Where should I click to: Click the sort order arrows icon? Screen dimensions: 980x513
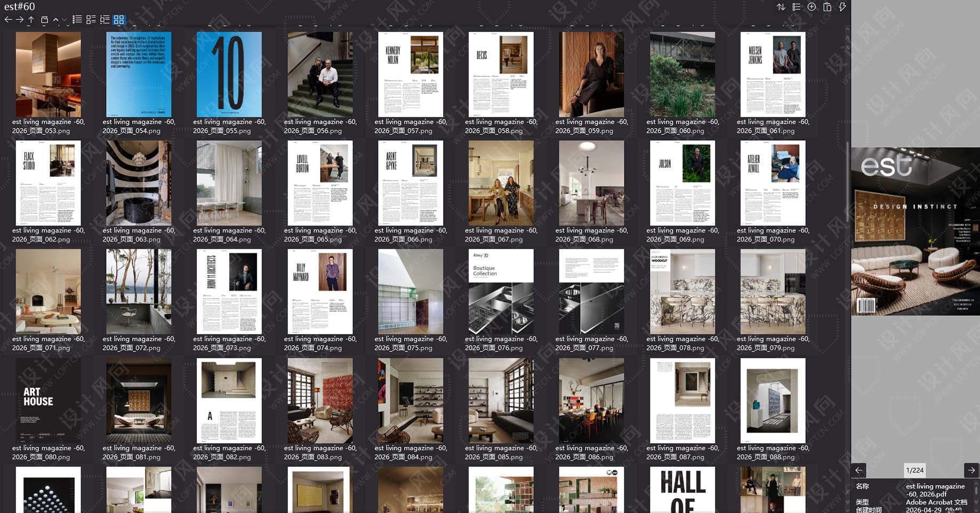[781, 7]
